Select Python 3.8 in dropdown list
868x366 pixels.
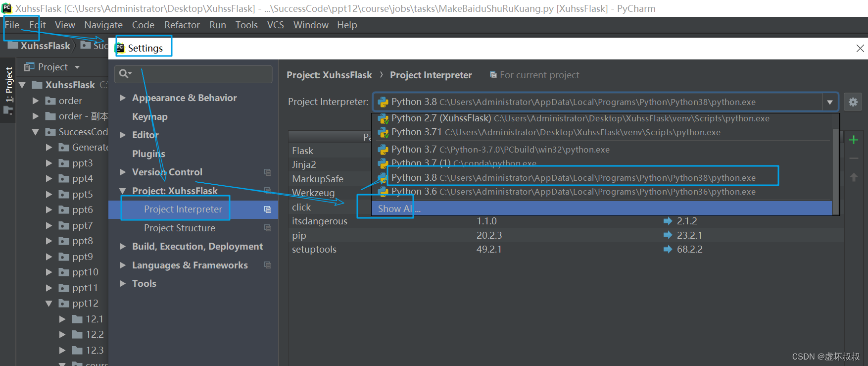pyautogui.click(x=602, y=177)
